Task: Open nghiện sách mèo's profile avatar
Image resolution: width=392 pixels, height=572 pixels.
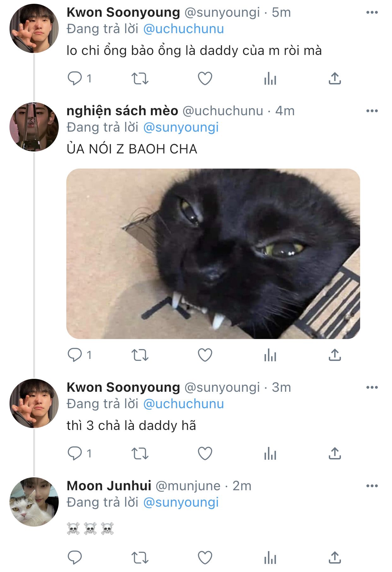Action: (x=34, y=127)
